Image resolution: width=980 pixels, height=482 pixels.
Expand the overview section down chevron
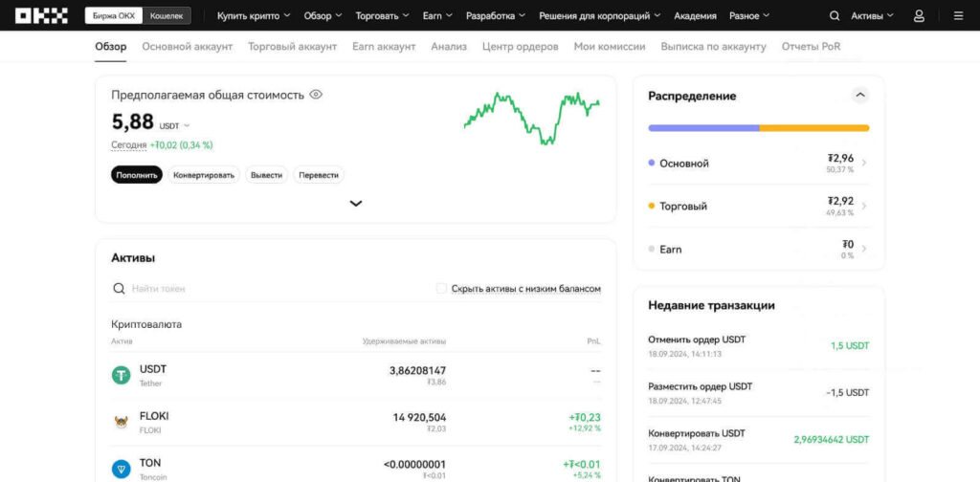356,203
